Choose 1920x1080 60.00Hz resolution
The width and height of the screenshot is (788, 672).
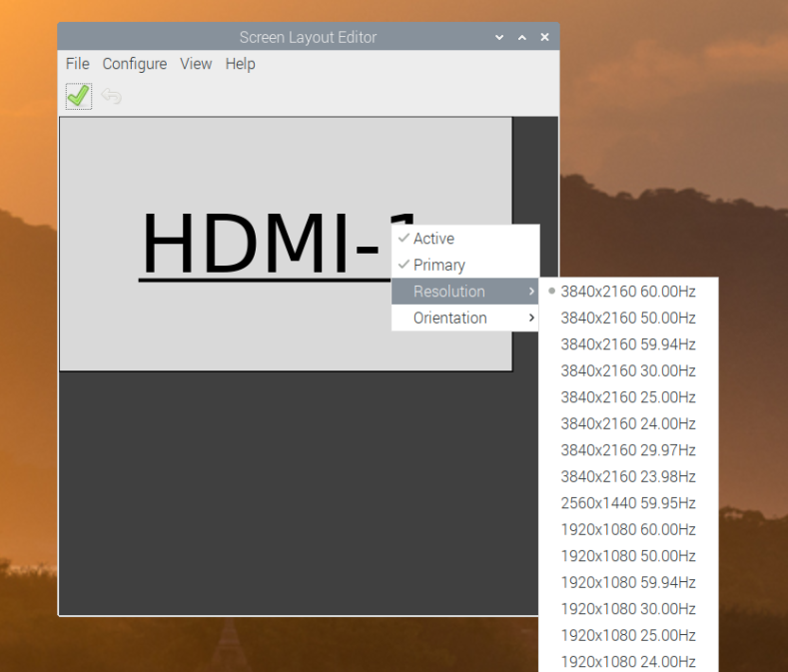click(x=627, y=529)
